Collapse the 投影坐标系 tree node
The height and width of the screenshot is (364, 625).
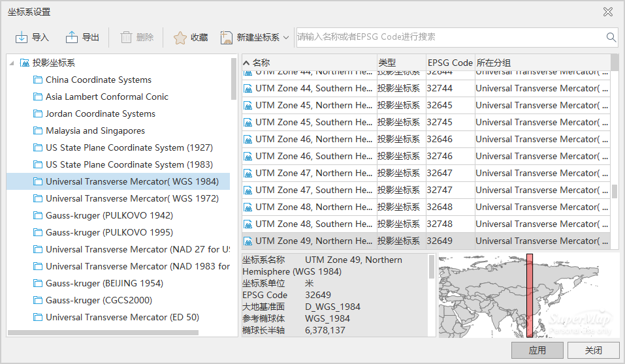pyautogui.click(x=12, y=63)
